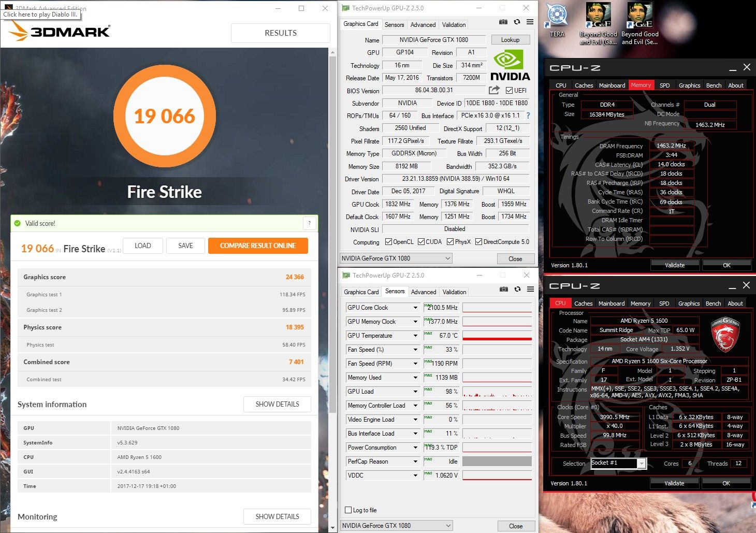Click the NVIDIA logo in GPU-Z

coord(510,65)
